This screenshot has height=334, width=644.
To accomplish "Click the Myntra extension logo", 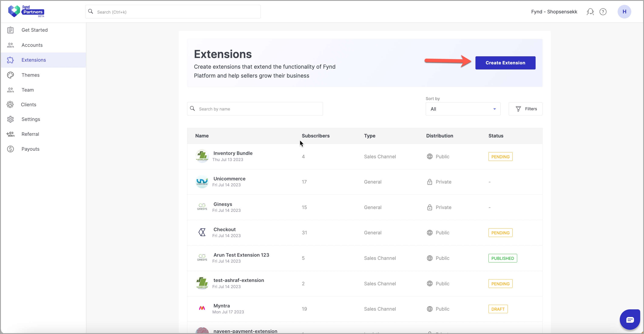I will click(x=202, y=308).
